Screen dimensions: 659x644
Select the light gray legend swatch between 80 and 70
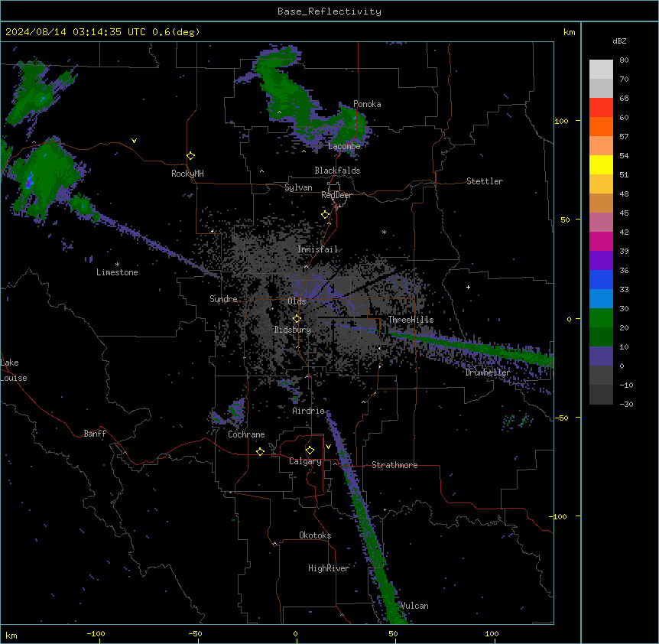pos(601,70)
